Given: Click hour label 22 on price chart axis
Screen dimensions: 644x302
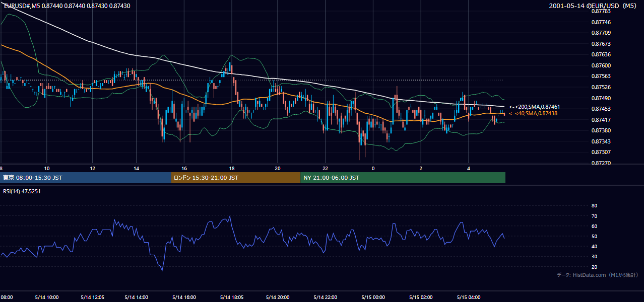Looking at the screenshot, I should 325,168.
